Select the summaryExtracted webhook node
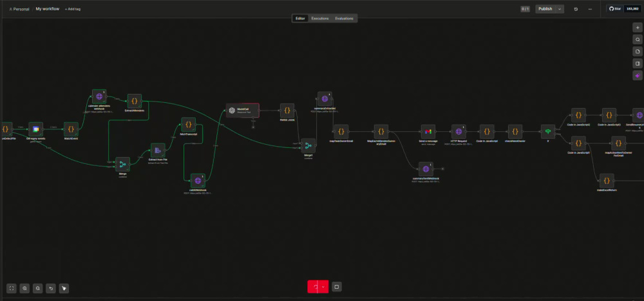 click(325, 99)
